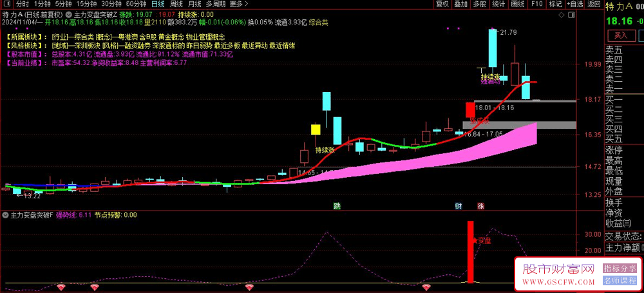The height and width of the screenshot is (293, 644).
Task: Open the 画线 drawing tools
Action: click(518, 4)
